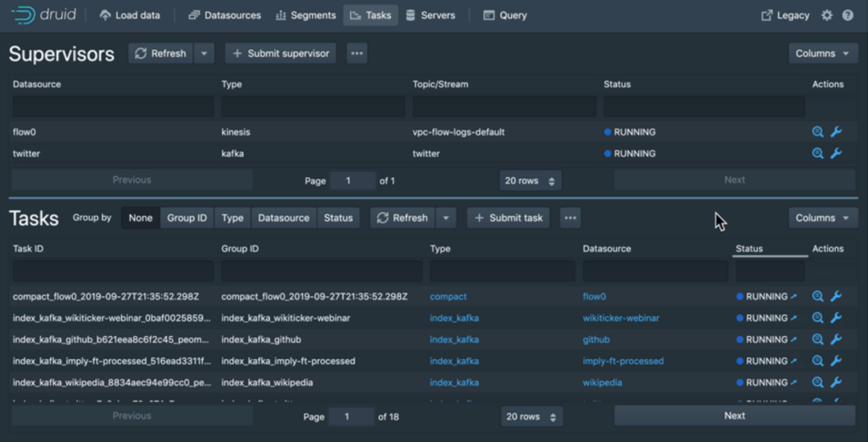Open the Legacy console link
Viewport: 868px width, 442px height.
pyautogui.click(x=785, y=15)
